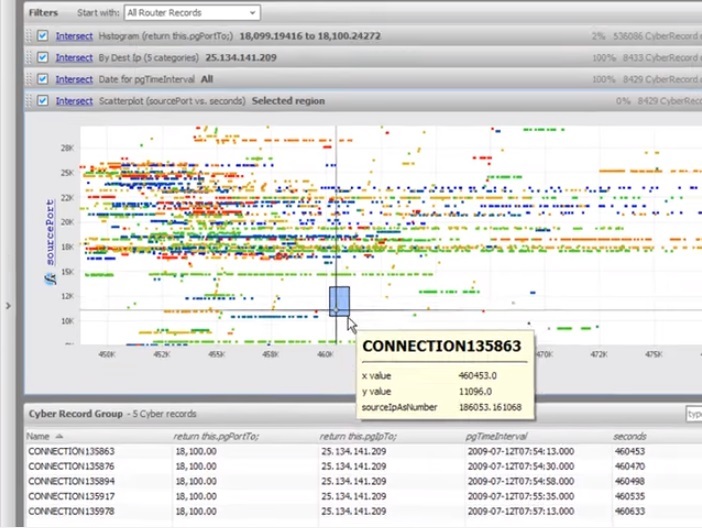Click the blue selected region in scatterplot
702x528 pixels.
click(339, 301)
